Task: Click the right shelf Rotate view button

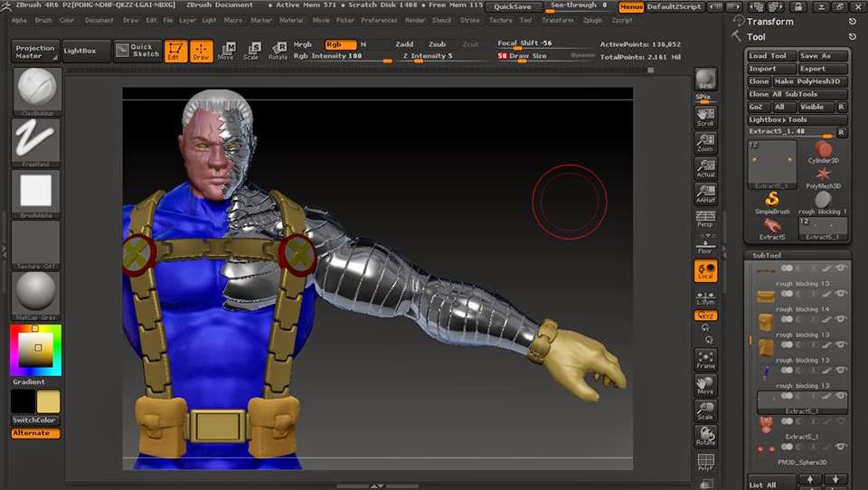Action: click(705, 437)
